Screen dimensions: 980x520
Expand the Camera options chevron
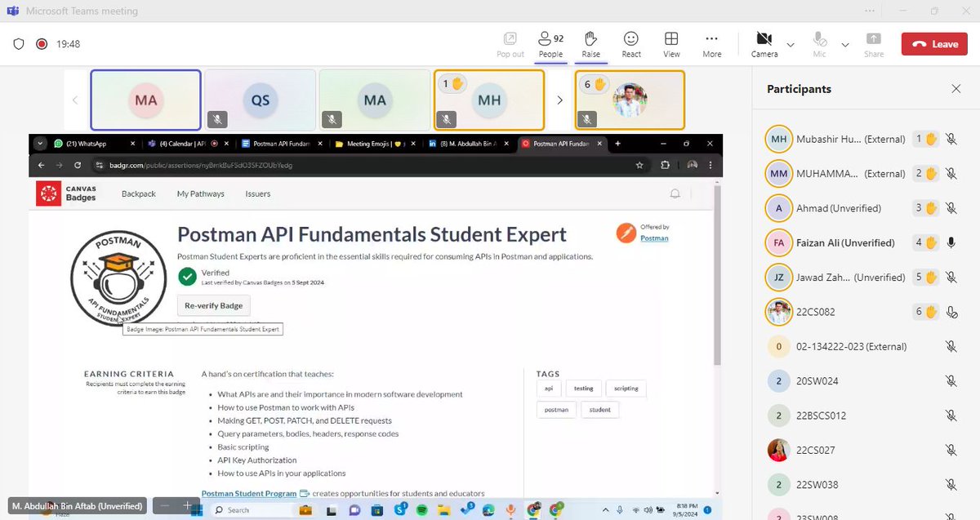pos(791,44)
